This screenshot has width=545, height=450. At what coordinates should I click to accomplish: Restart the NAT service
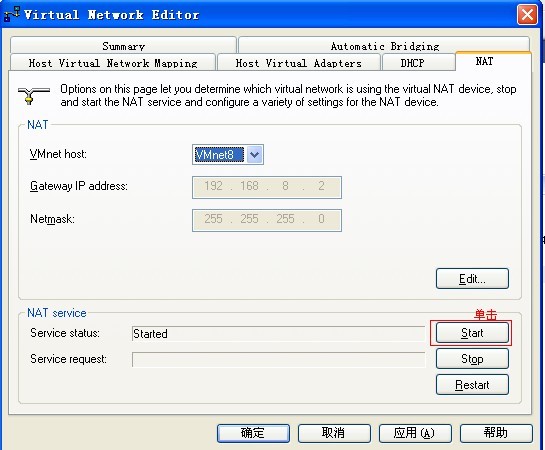[x=472, y=385]
